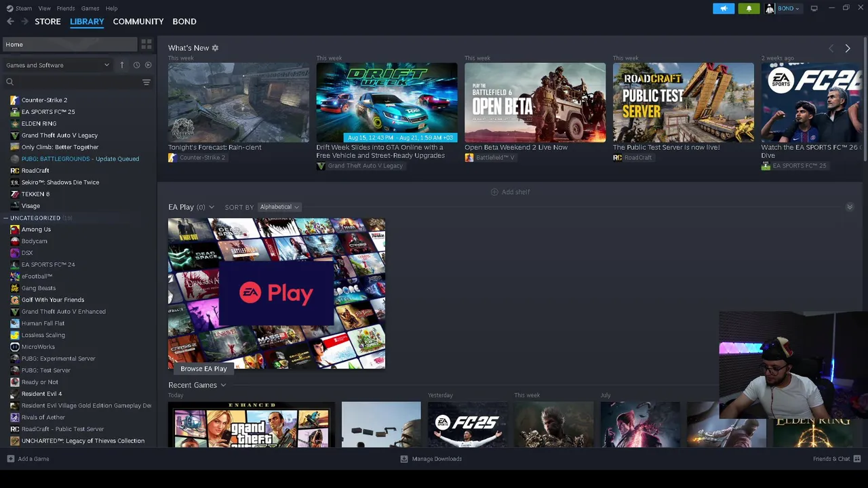The width and height of the screenshot is (868, 488).
Task: Click the RoadCraft RC icon in sidebar
Action: click(15, 171)
